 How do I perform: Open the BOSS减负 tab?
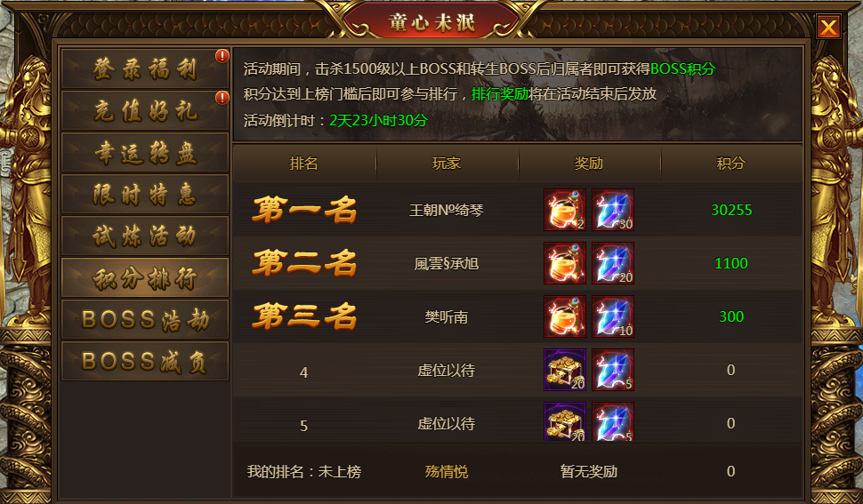coord(145,361)
